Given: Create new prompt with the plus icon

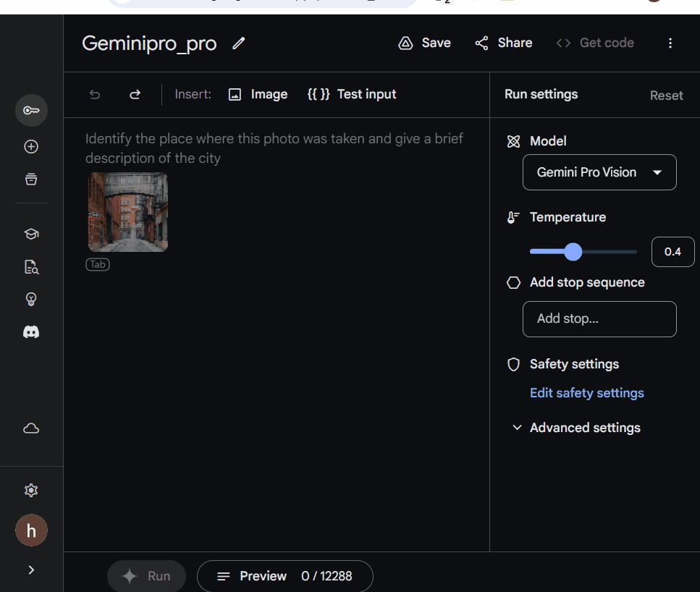Looking at the screenshot, I should click(31, 147).
